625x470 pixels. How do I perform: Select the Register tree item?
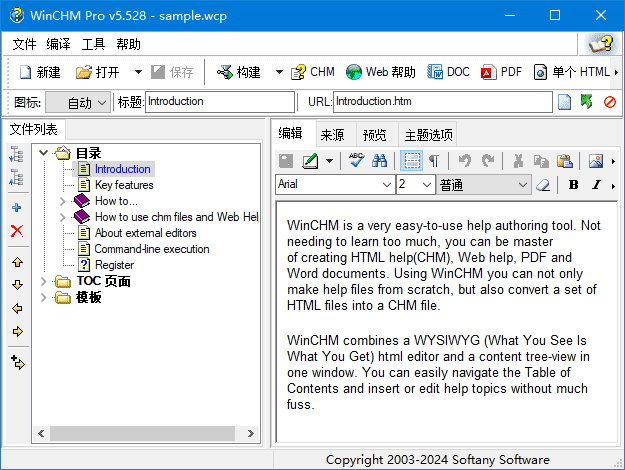tap(114, 265)
